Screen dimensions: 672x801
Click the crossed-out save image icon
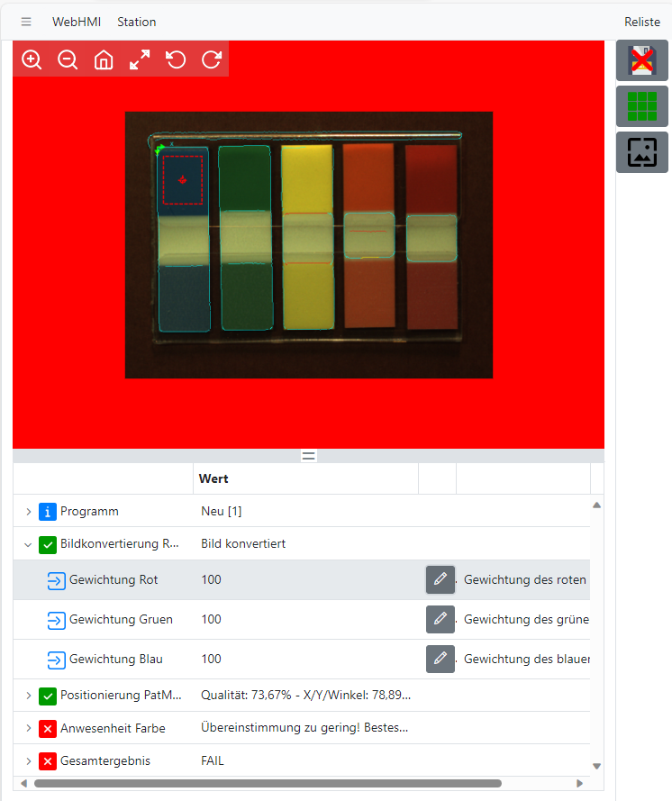click(x=642, y=60)
